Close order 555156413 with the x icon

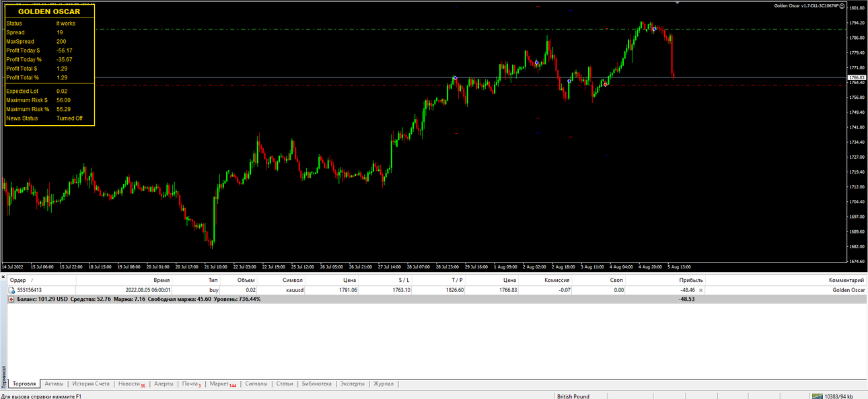click(x=700, y=290)
